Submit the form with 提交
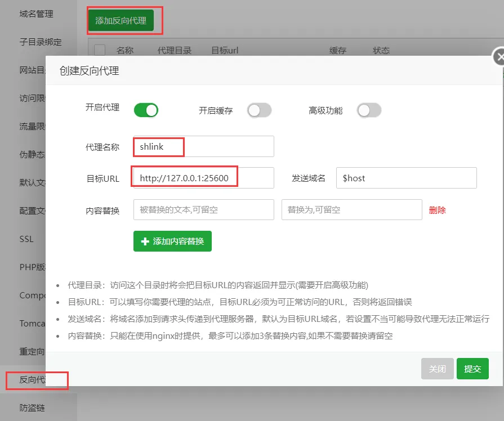504x421 pixels. (x=472, y=369)
